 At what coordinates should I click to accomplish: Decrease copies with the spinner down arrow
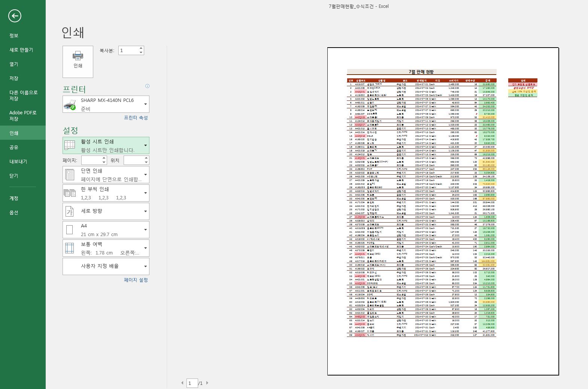[x=141, y=52]
